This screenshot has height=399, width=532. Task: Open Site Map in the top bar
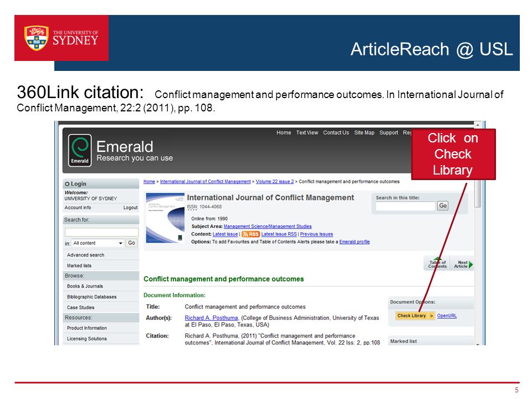pos(364,132)
